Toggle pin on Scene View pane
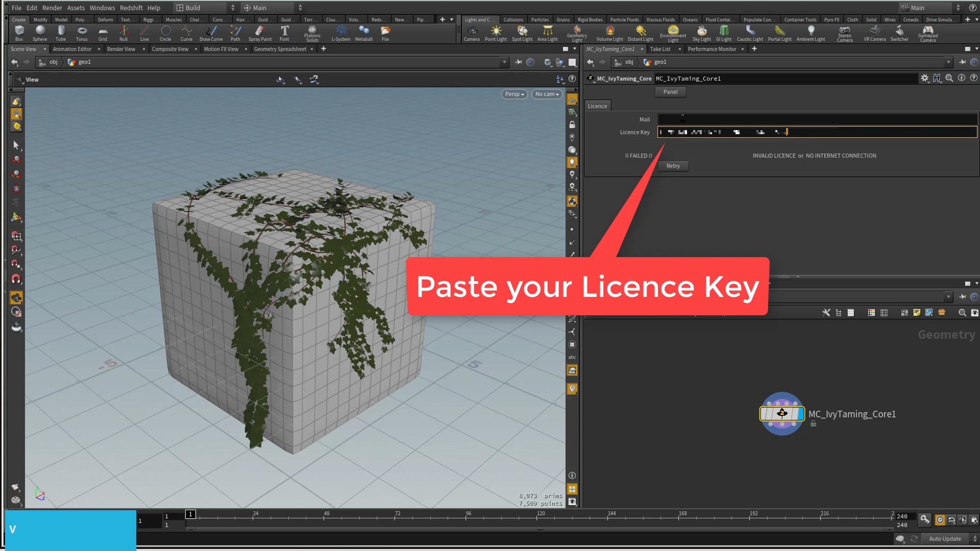This screenshot has height=551, width=980. click(519, 62)
